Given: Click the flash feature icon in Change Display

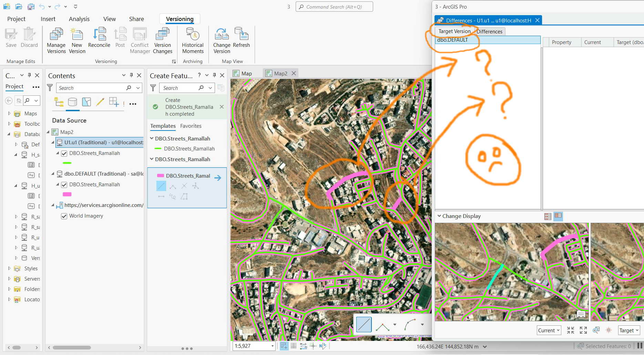Looking at the screenshot, I should click(x=609, y=330).
